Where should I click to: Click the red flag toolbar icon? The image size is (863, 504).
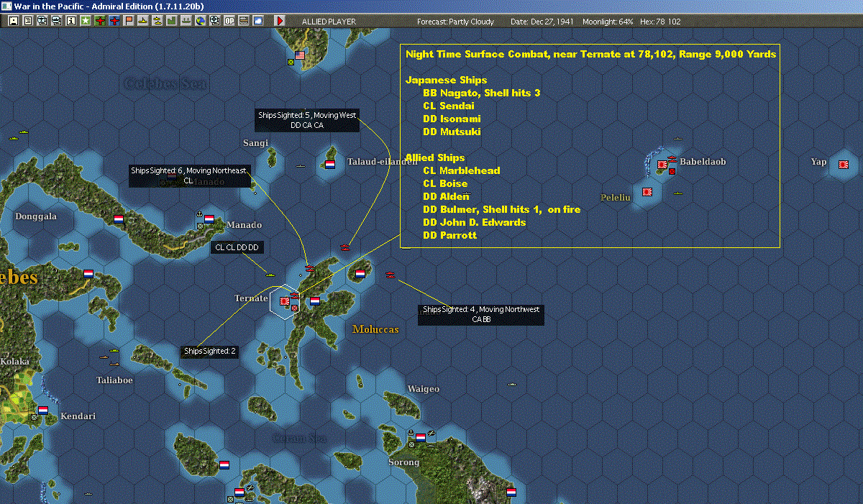[129, 21]
